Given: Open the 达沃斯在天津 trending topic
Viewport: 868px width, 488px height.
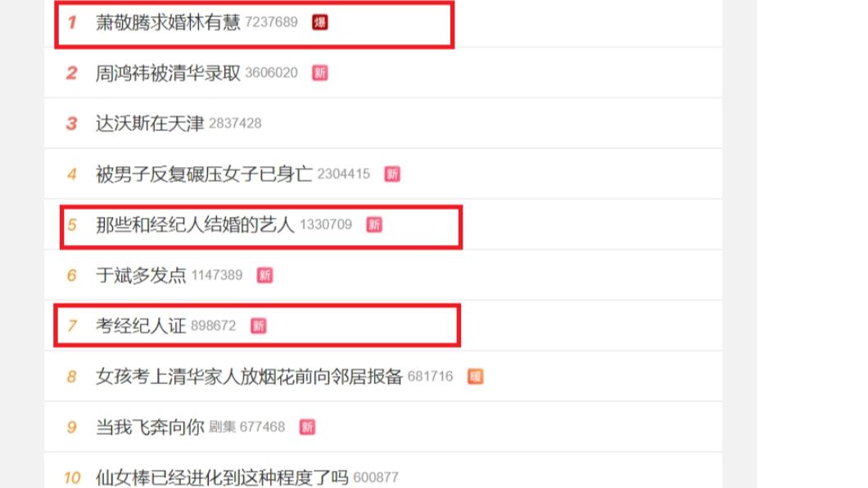Looking at the screenshot, I should [x=150, y=124].
